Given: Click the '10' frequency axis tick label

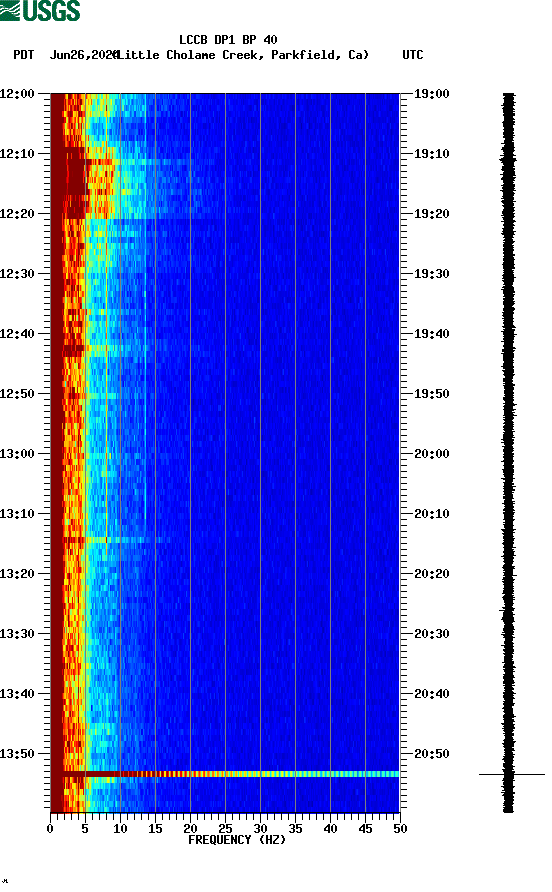Looking at the screenshot, I should (x=120, y=829).
